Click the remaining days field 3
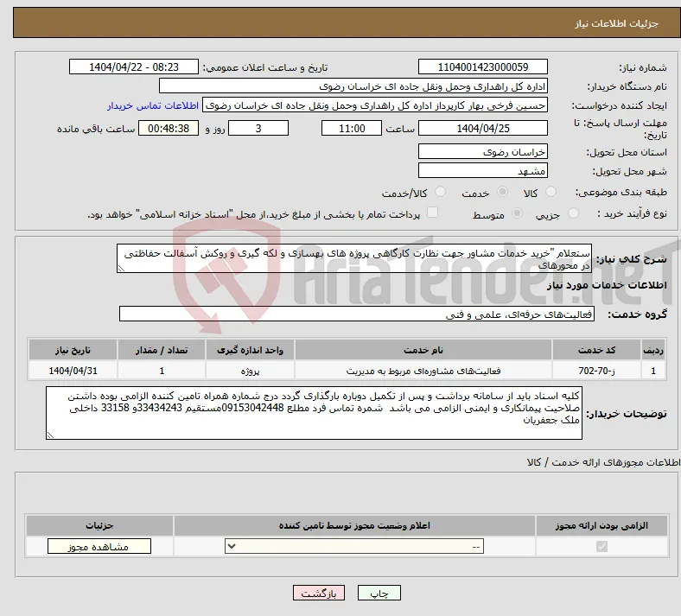 pyautogui.click(x=258, y=128)
